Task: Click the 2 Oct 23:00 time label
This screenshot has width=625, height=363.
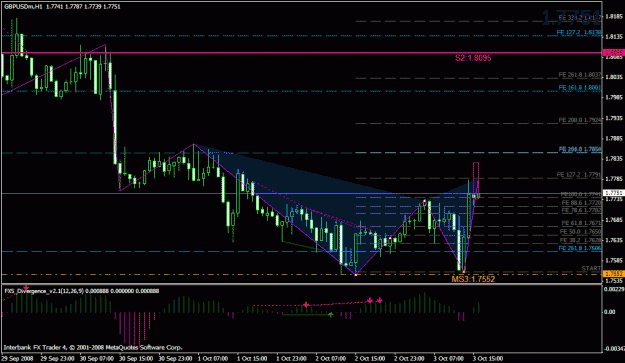Action: (x=410, y=358)
